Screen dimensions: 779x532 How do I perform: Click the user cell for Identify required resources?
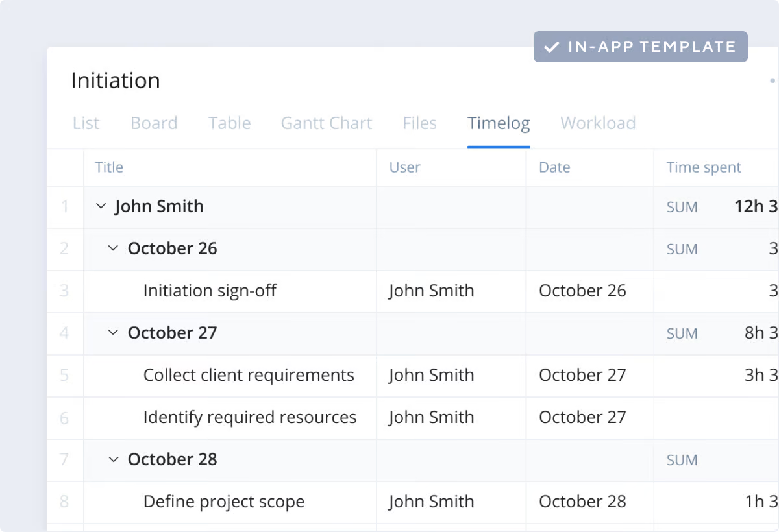click(x=451, y=418)
